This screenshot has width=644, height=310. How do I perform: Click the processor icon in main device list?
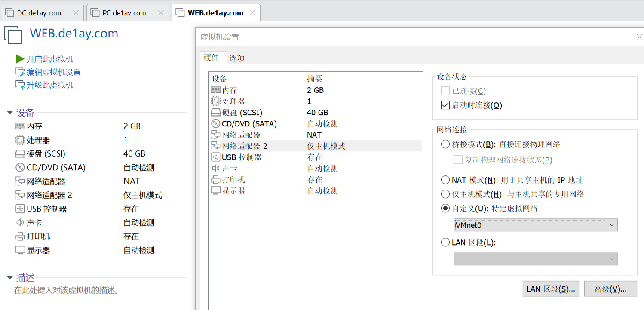(x=20, y=140)
